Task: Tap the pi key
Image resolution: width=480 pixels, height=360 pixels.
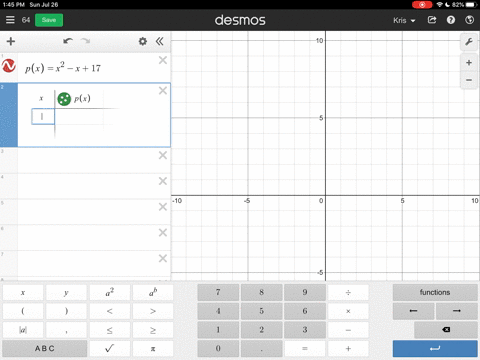Action: pyautogui.click(x=153, y=349)
